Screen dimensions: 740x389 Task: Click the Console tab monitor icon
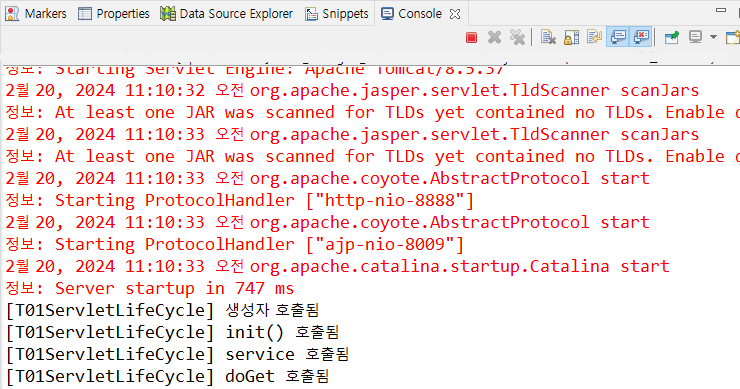(387, 14)
